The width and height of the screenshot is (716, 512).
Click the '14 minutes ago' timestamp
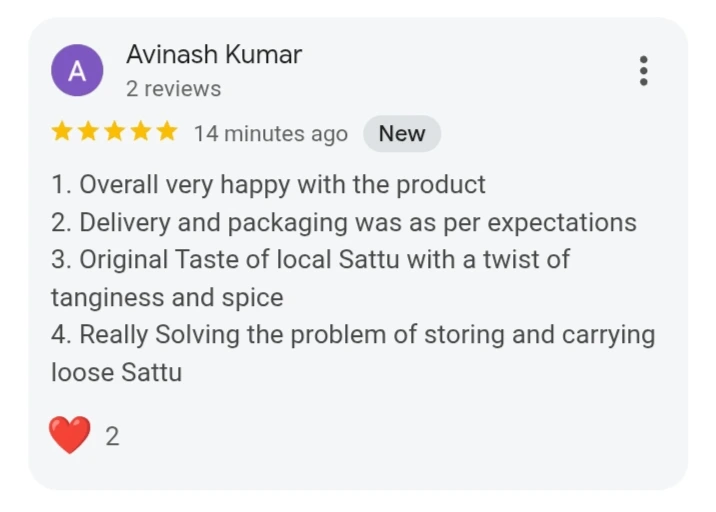[x=270, y=134]
